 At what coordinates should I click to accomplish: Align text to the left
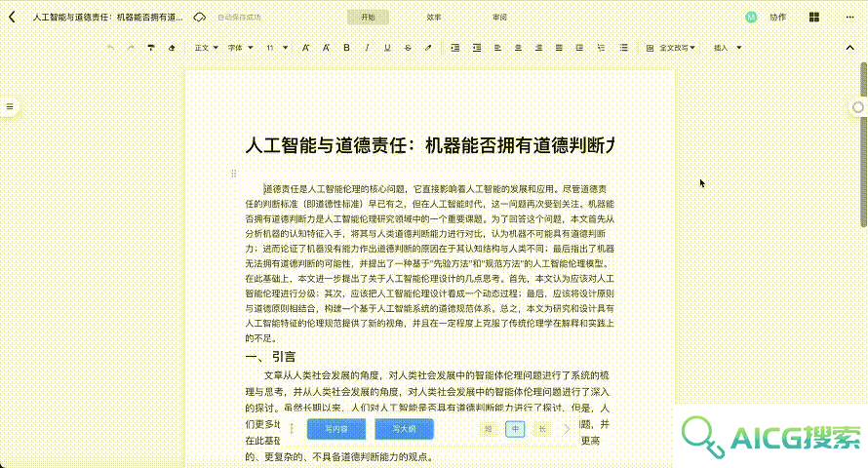pos(497,48)
